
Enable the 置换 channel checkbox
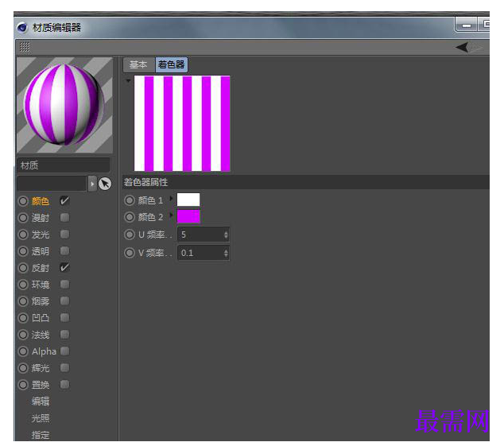(64, 385)
